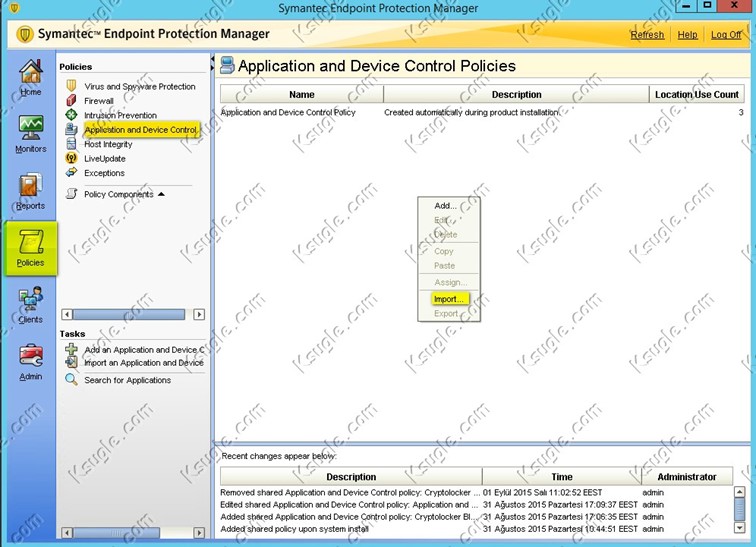756x547 pixels.
Task: Click the Symantec shield logo in header
Action: tap(25, 34)
